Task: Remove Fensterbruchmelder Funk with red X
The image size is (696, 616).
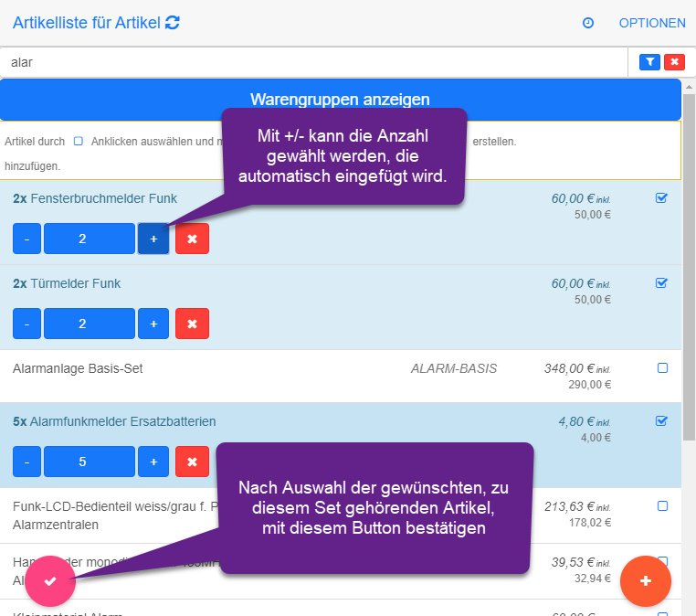Action: (x=192, y=239)
